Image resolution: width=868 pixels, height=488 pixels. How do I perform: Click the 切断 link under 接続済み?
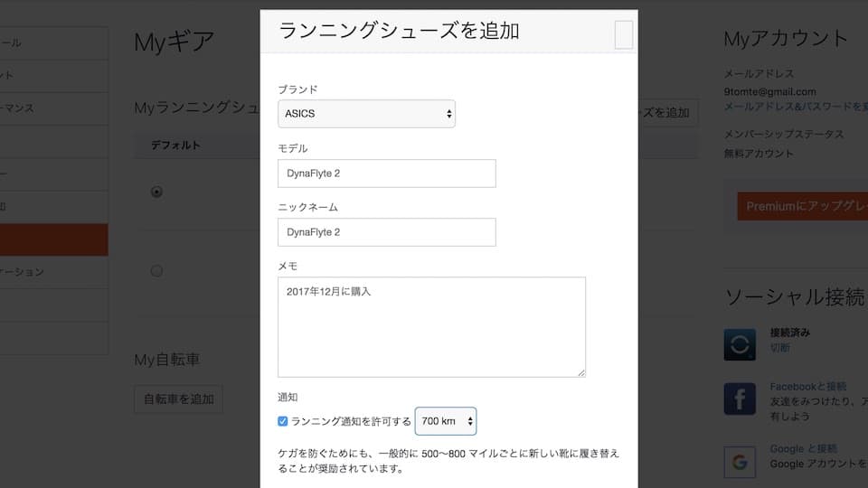pyautogui.click(x=780, y=347)
